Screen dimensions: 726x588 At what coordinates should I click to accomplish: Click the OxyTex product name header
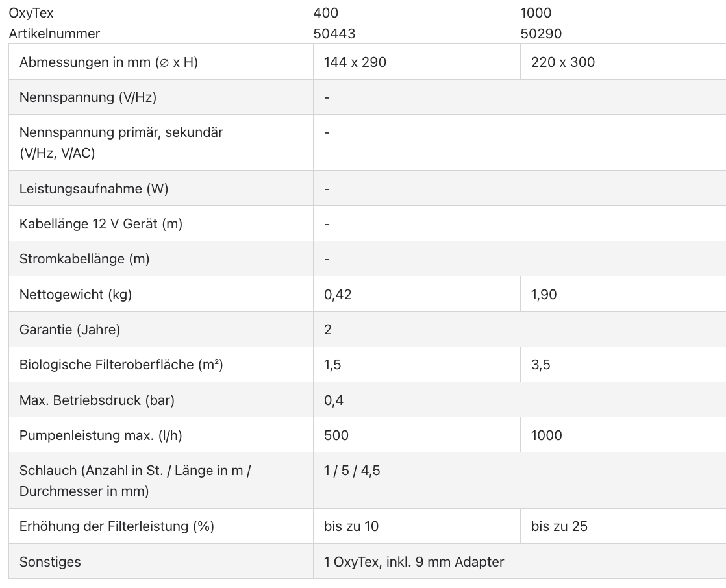point(31,13)
